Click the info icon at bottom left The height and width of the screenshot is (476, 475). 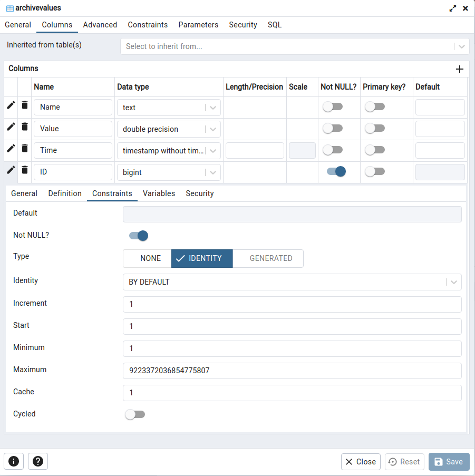pyautogui.click(x=14, y=461)
